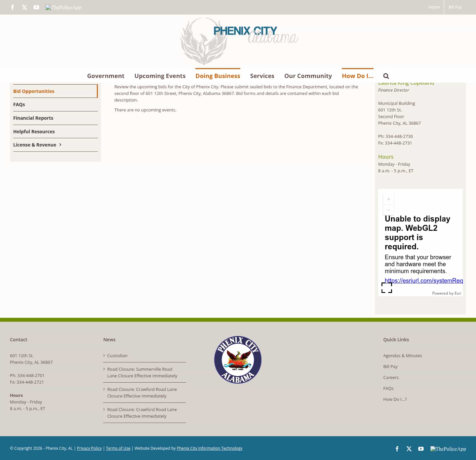Open the Terms of Use link
The image size is (476, 460).
(118, 448)
